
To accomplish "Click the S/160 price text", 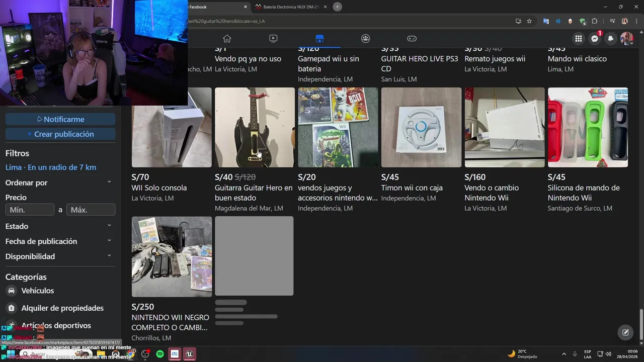I will (475, 177).
